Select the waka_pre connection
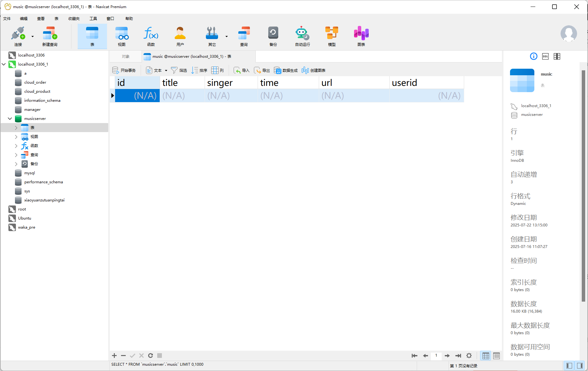 27,227
